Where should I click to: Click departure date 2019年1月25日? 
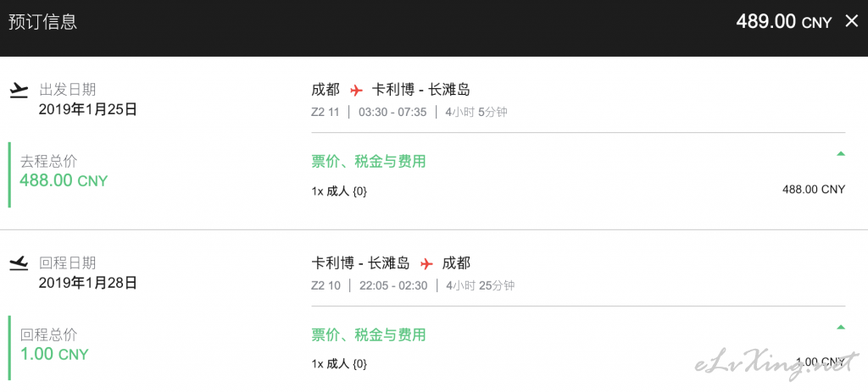click(87, 109)
